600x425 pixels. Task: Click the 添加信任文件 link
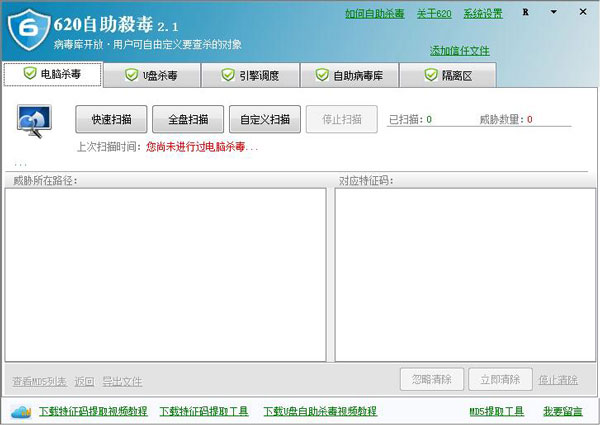point(460,50)
